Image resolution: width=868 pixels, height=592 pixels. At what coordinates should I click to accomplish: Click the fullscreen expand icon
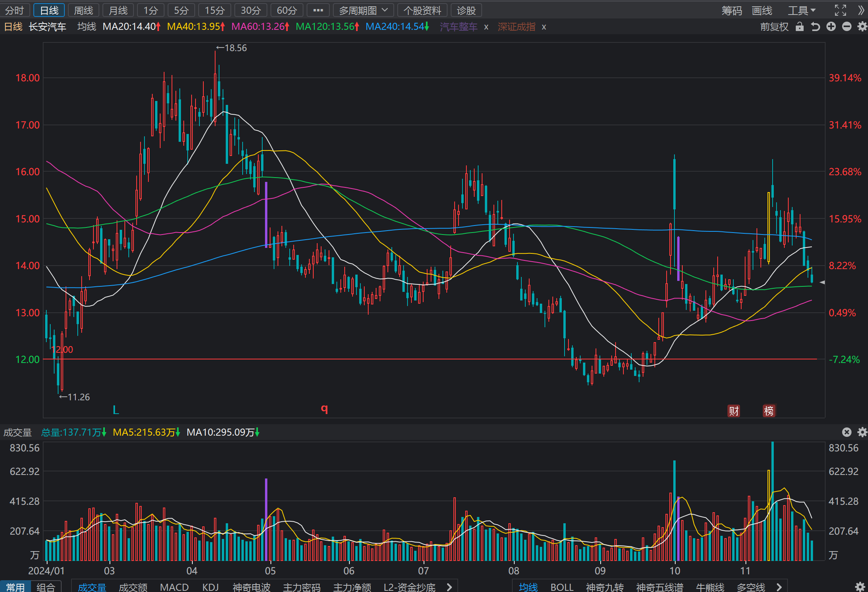click(841, 10)
